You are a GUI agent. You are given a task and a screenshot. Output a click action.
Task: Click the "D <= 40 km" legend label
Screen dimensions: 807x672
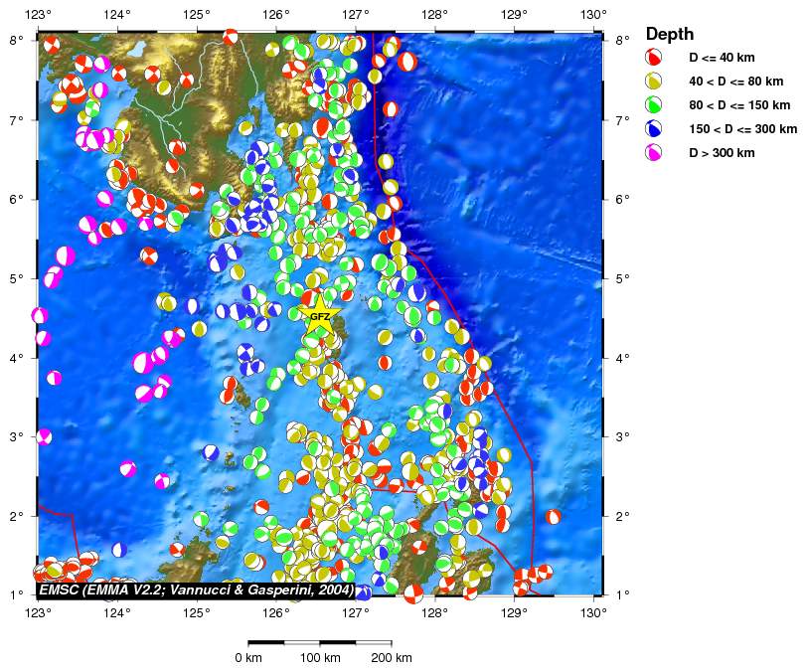pyautogui.click(x=722, y=58)
